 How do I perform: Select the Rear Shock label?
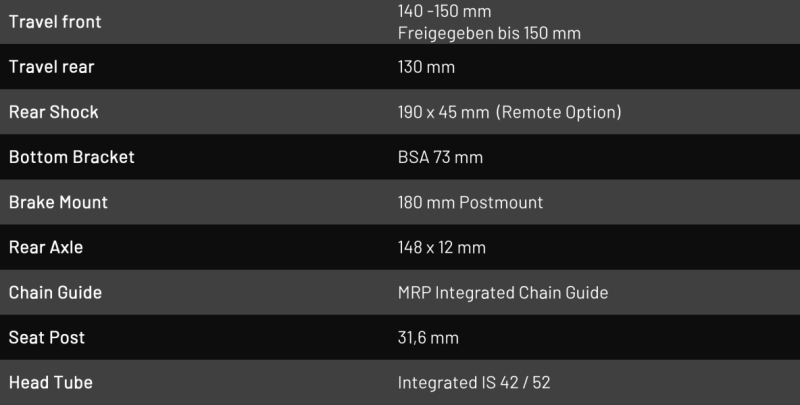tap(53, 112)
